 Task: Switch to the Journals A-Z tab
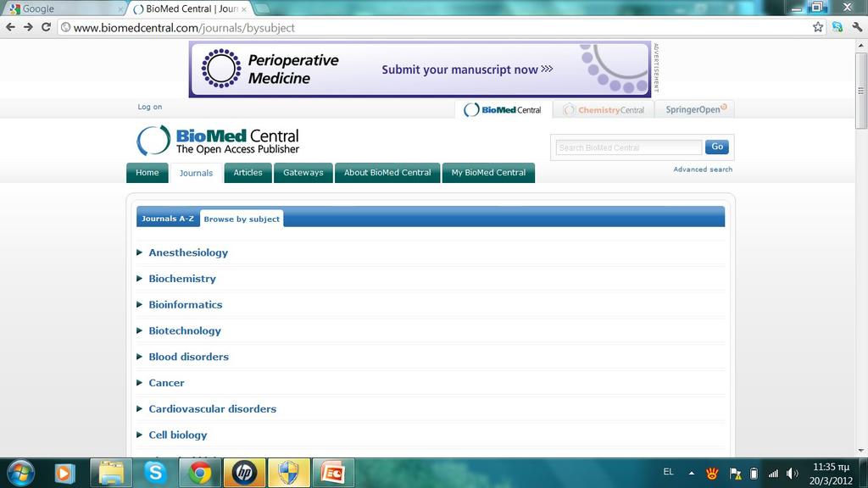(168, 219)
